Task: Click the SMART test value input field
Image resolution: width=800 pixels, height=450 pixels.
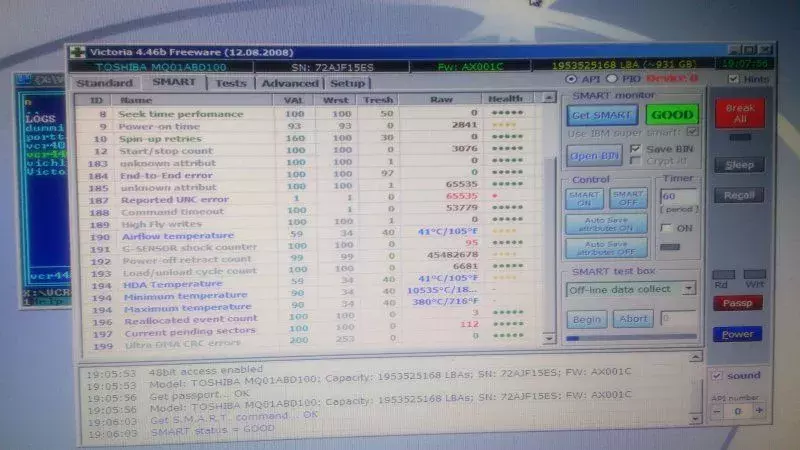Action: pyautogui.click(x=678, y=318)
